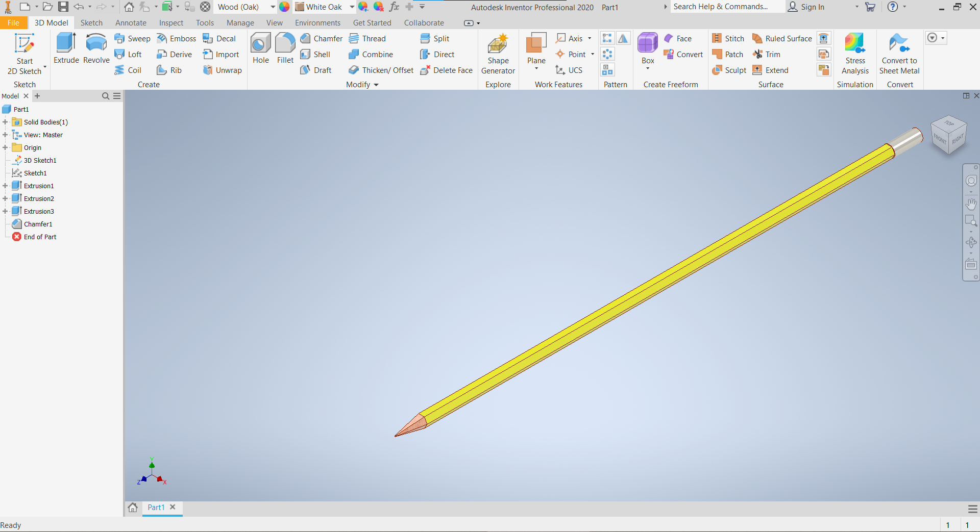Switch to the Manage ribbon tab
This screenshot has height=532, width=980.
point(240,23)
